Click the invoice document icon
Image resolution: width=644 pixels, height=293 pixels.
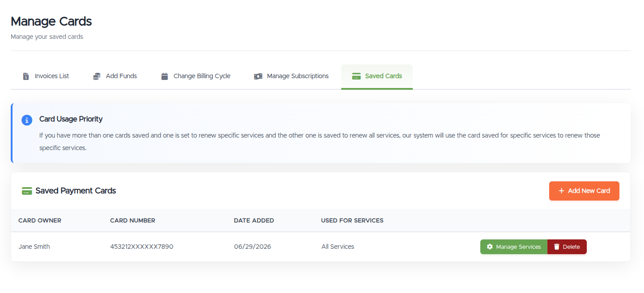[26, 76]
